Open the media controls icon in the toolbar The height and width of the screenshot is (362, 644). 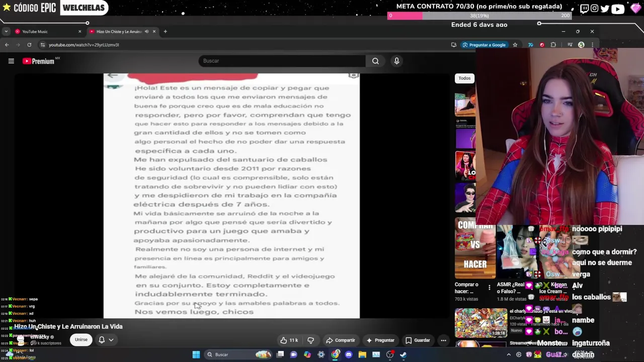click(570, 45)
